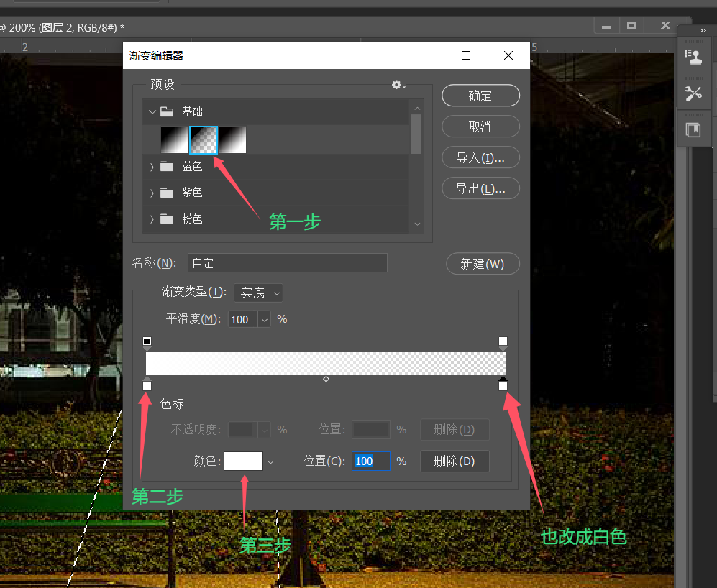Open the Libraries panel icon
The width and height of the screenshot is (717, 588).
tap(694, 130)
